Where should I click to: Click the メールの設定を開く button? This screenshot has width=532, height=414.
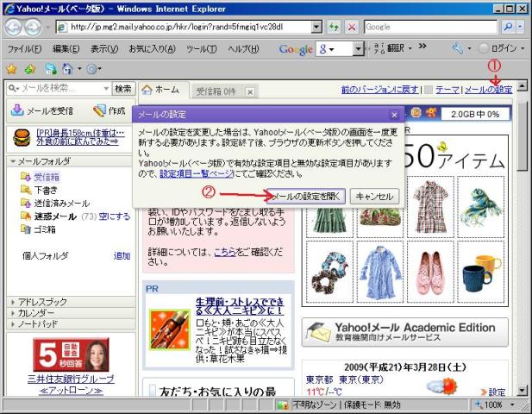[306, 196]
